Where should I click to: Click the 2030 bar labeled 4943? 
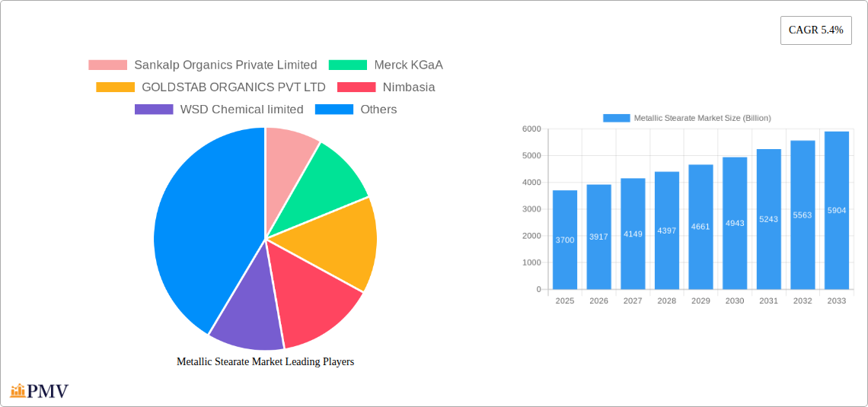point(735,224)
